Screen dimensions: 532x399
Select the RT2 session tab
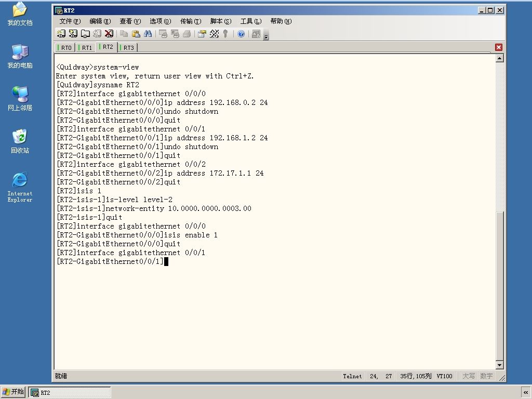pos(107,47)
